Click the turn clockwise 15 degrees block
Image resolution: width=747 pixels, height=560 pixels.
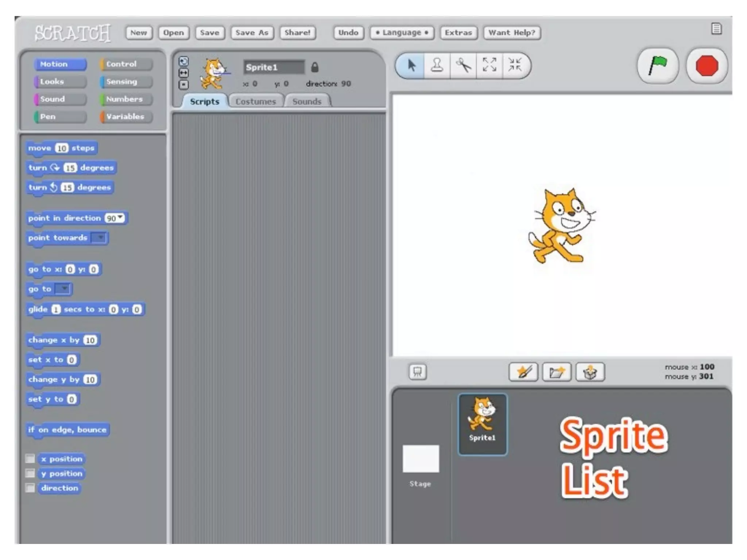71,168
